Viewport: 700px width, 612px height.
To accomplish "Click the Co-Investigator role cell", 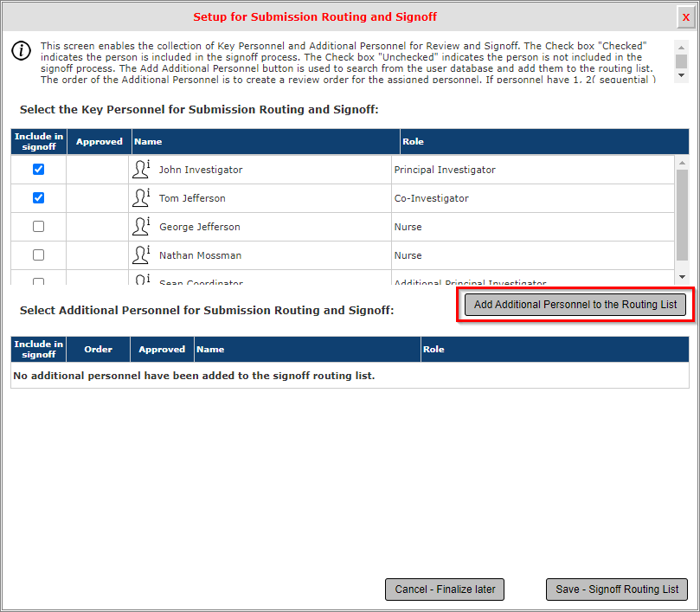I will pyautogui.click(x=533, y=198).
